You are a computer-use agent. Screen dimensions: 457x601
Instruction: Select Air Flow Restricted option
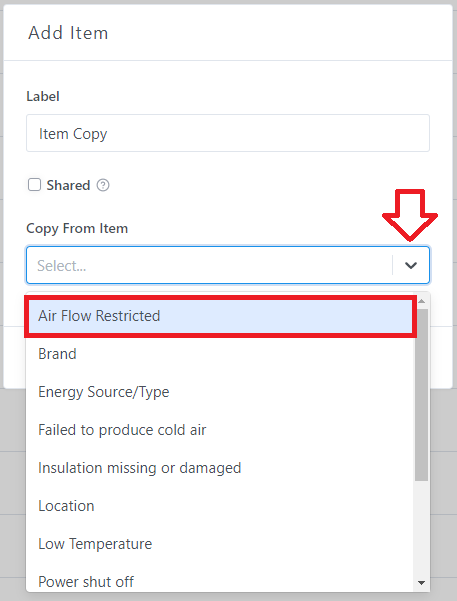[x=220, y=316]
